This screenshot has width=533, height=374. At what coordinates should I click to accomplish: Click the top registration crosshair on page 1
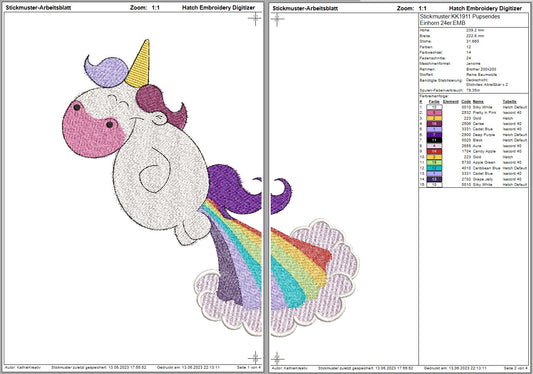[x=255, y=19]
